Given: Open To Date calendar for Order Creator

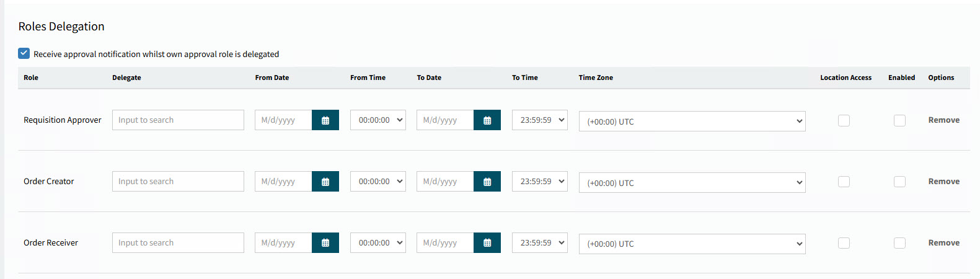Looking at the screenshot, I should (487, 182).
